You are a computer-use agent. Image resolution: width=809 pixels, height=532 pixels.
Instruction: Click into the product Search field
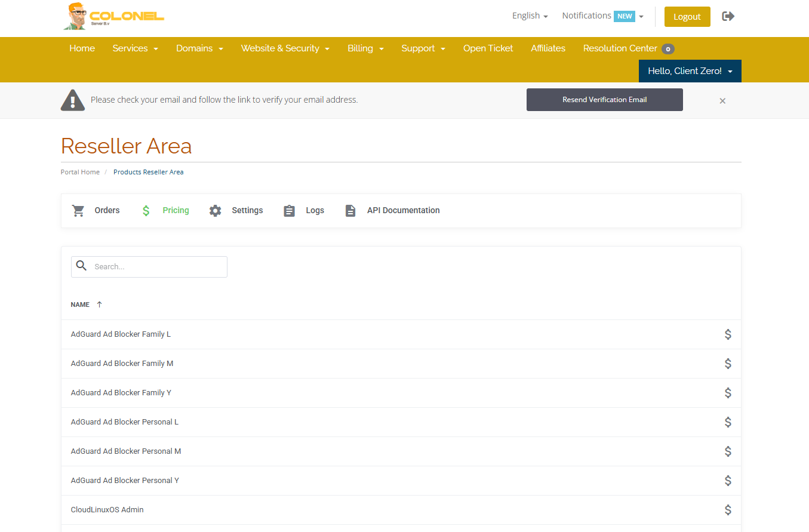158,267
